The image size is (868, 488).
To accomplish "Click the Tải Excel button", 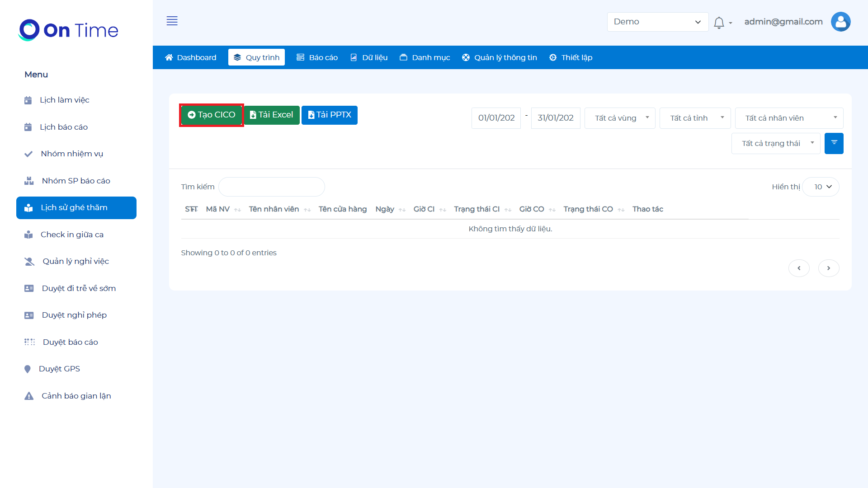I will click(x=271, y=115).
